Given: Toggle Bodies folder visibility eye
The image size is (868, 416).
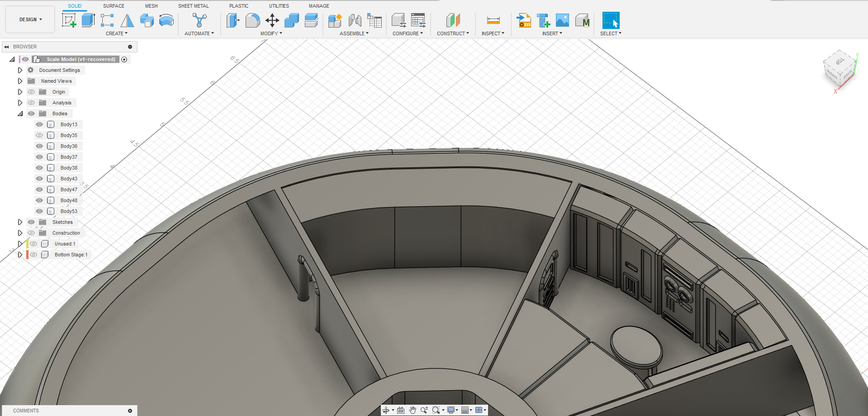Looking at the screenshot, I should coord(31,113).
